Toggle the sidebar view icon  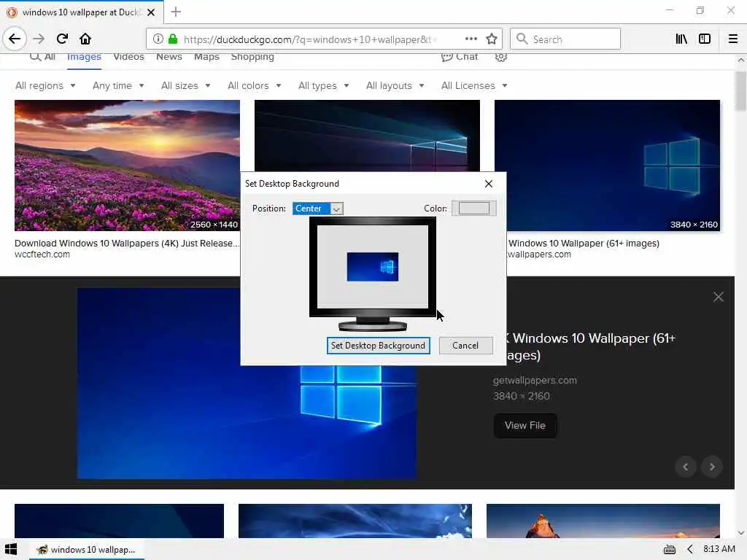tap(705, 39)
